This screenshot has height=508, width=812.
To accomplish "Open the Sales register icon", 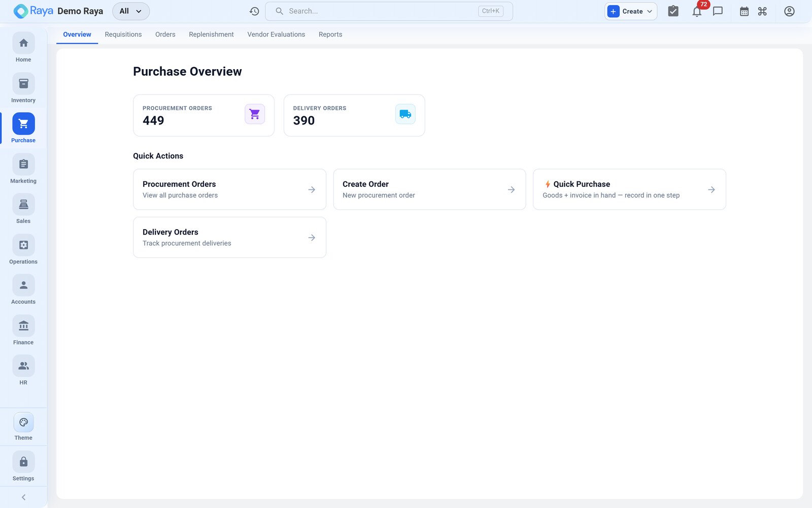I will click(23, 205).
